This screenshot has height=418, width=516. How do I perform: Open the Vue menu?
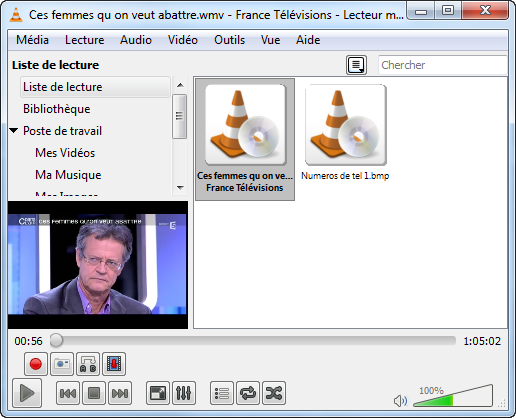270,40
